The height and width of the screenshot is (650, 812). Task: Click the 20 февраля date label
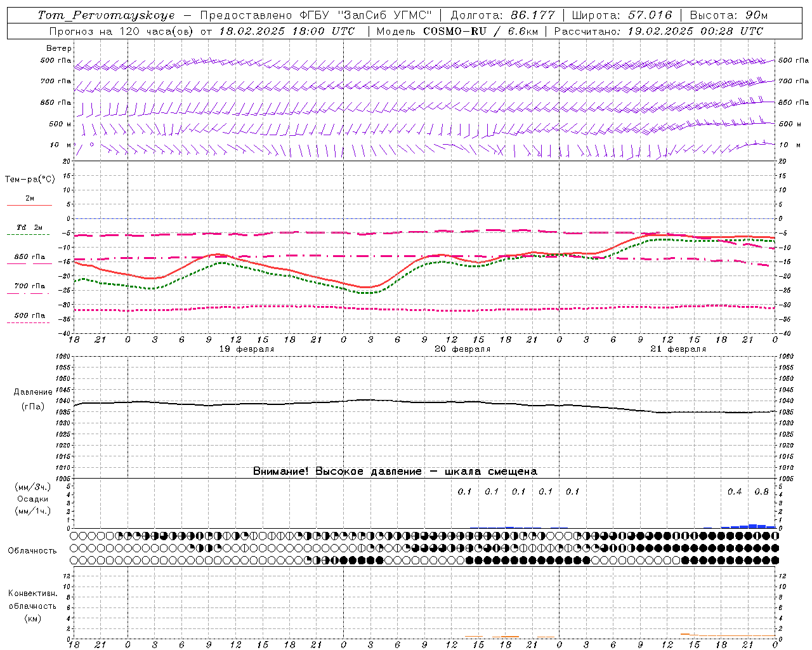pyautogui.click(x=462, y=349)
